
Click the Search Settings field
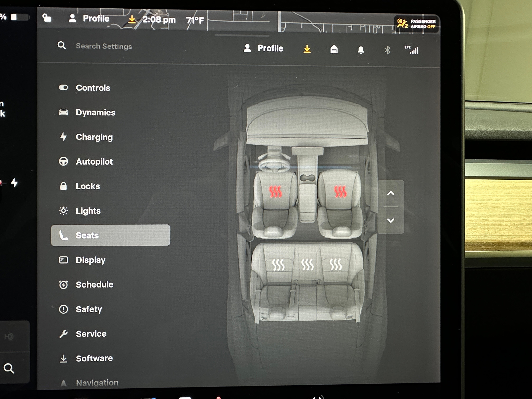pos(104,46)
